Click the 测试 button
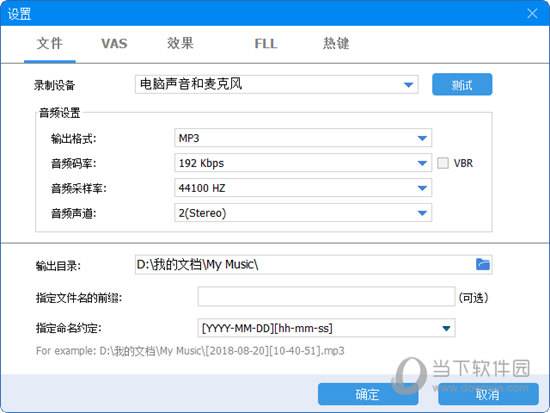The height and width of the screenshot is (413, 550). click(462, 84)
